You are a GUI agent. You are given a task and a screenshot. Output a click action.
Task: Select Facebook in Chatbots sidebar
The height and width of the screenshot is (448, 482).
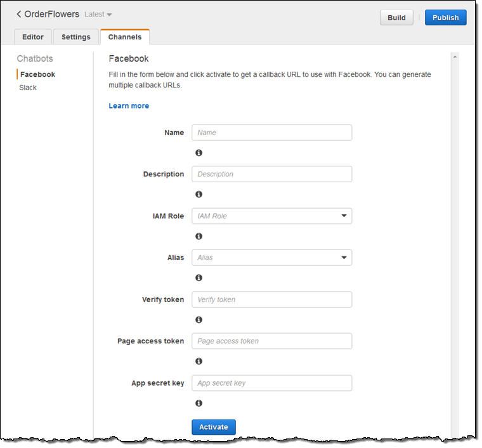click(x=37, y=74)
